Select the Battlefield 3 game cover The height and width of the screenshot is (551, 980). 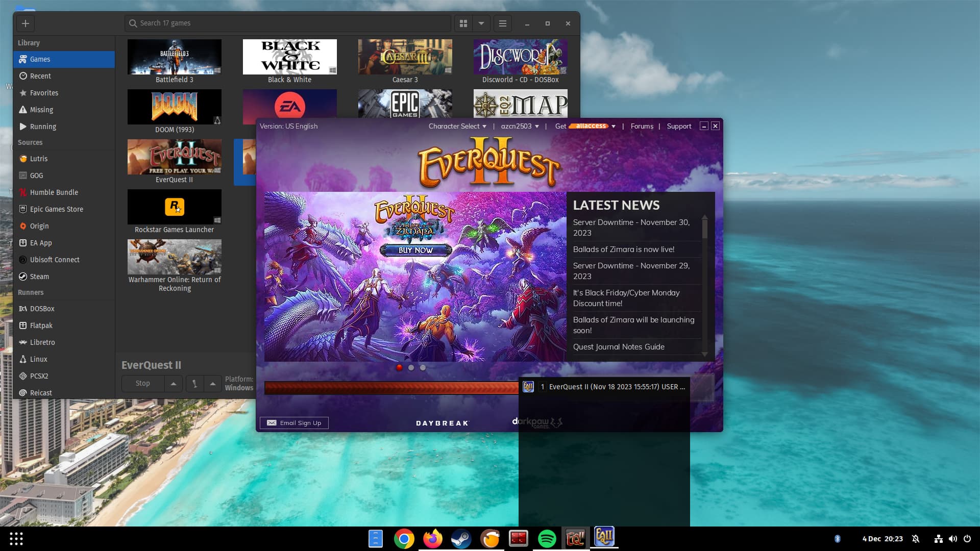[x=175, y=57]
